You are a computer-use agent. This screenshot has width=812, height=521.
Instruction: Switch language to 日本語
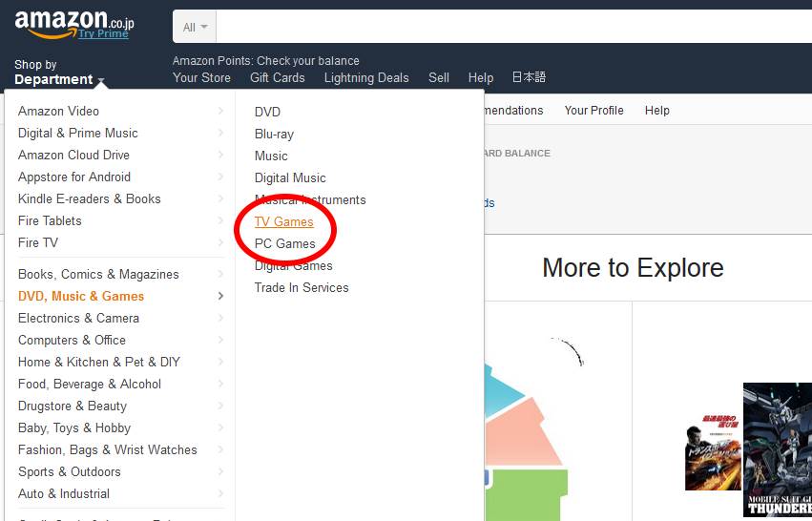click(529, 77)
